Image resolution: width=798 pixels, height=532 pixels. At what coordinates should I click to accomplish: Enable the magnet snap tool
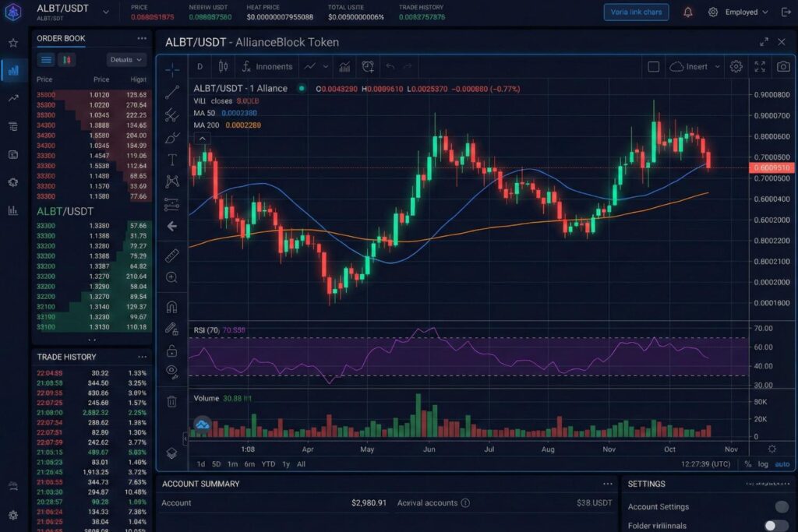tap(172, 307)
